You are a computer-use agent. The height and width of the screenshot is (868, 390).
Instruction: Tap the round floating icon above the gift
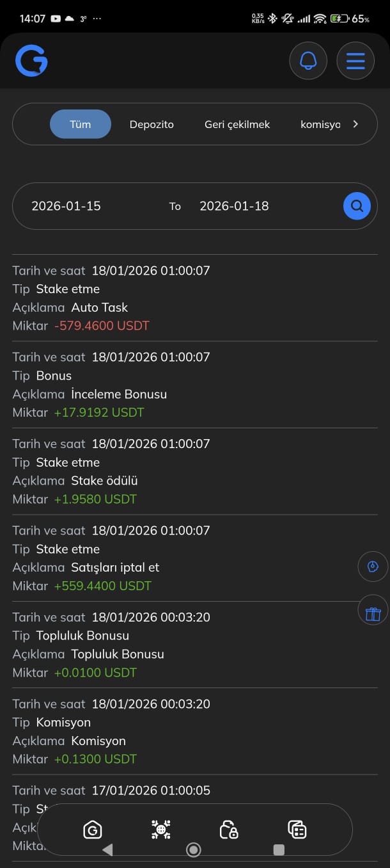[x=373, y=567]
